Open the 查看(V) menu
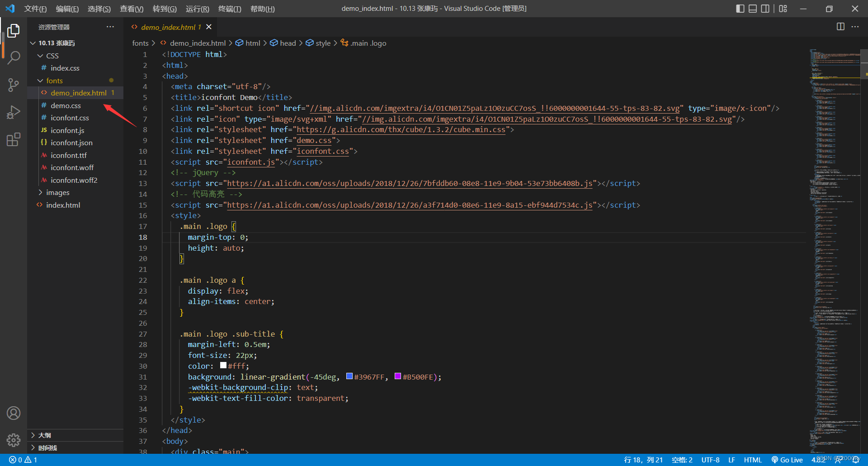Screen dimensions: 868x466 (132, 9)
